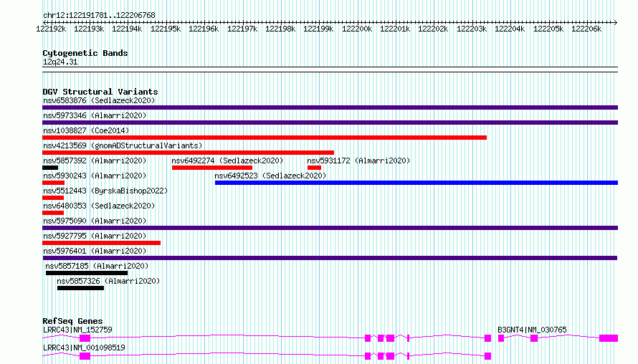Open nsv5857185 (Almarri2020) label

click(x=97, y=266)
